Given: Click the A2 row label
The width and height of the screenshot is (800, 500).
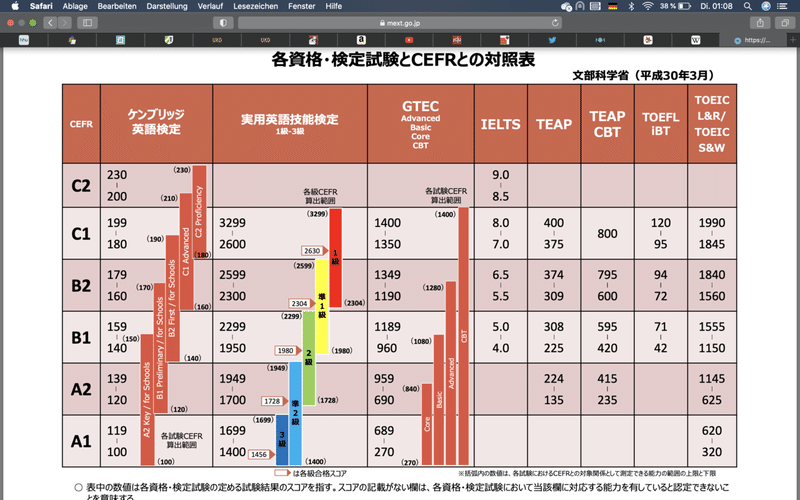Looking at the screenshot, I should click(81, 389).
